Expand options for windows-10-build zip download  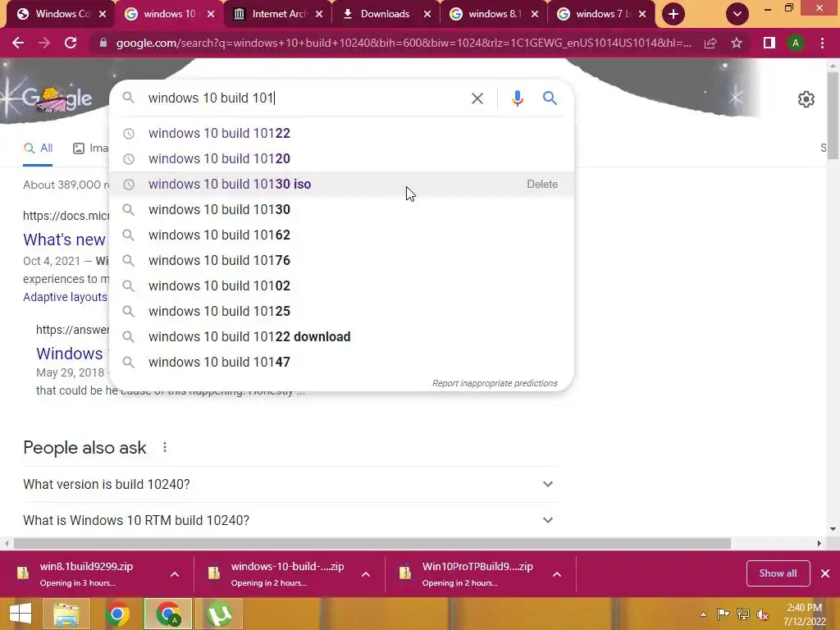click(x=366, y=574)
